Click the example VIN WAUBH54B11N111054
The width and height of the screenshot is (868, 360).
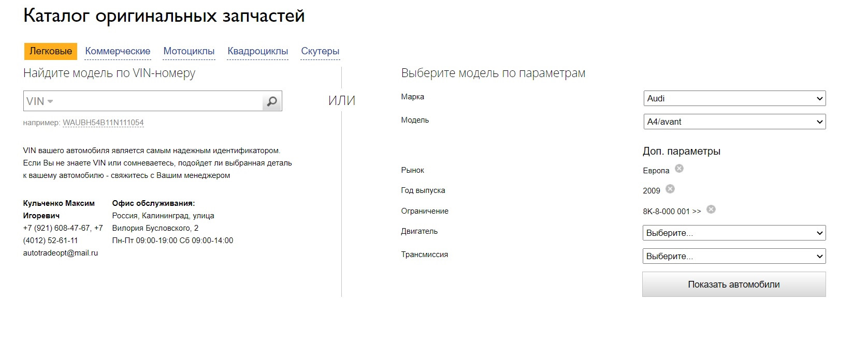tap(103, 123)
